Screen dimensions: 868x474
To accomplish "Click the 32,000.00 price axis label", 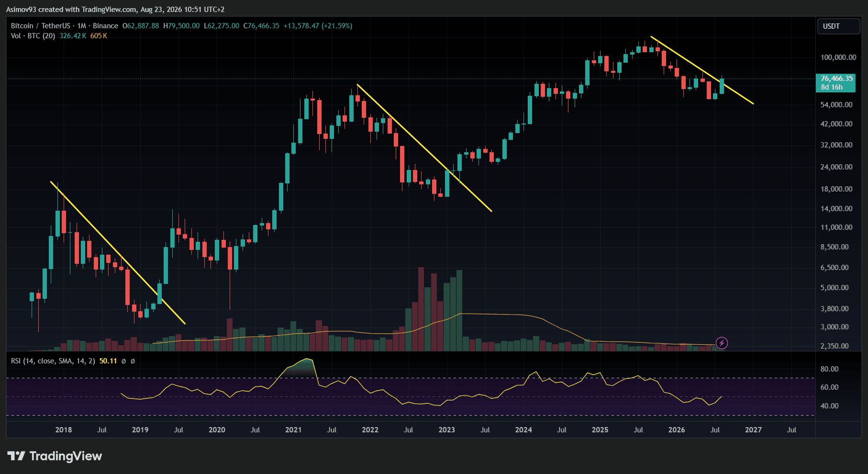I will pyautogui.click(x=836, y=145).
